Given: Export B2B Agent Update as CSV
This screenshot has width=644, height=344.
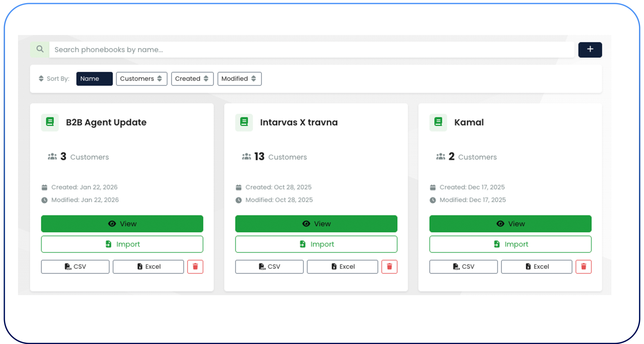Looking at the screenshot, I should [x=75, y=267].
